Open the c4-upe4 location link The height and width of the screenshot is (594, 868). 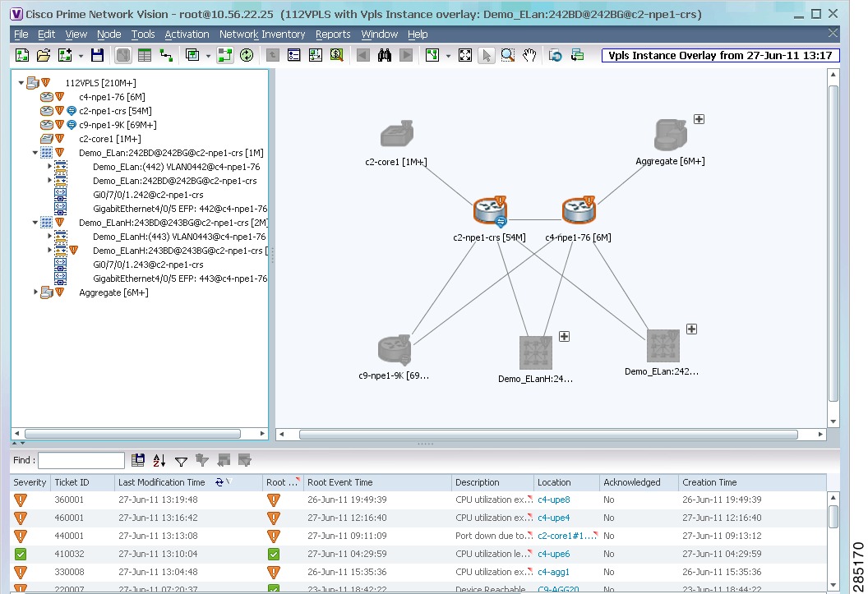point(553,518)
